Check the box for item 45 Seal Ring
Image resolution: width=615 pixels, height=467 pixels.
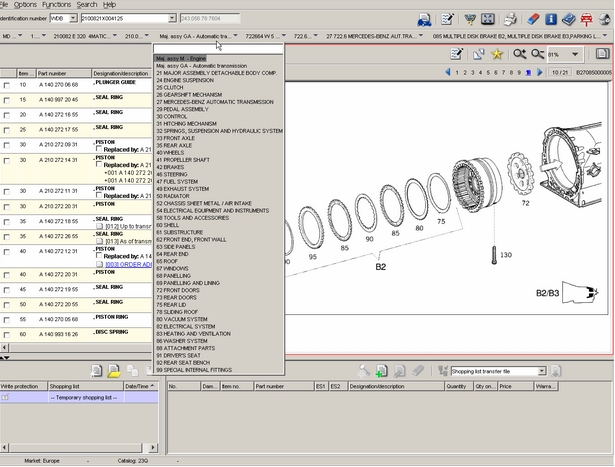coord(7,290)
